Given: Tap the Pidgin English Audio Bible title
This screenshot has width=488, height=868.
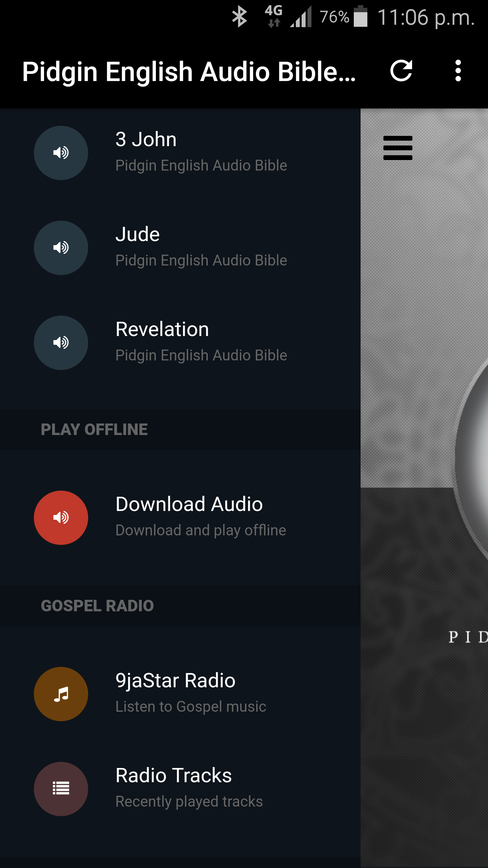Looking at the screenshot, I should pyautogui.click(x=189, y=72).
